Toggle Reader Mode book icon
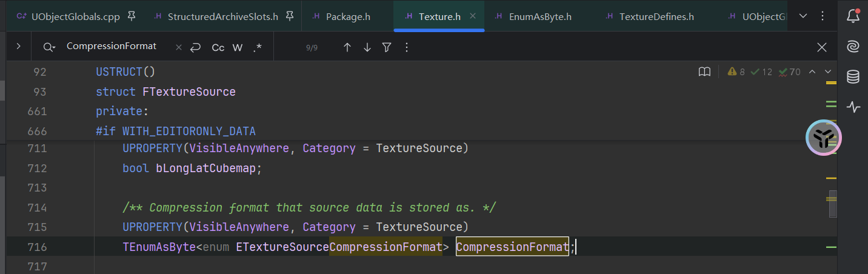Screen dimensions: 868x274 click(x=704, y=72)
